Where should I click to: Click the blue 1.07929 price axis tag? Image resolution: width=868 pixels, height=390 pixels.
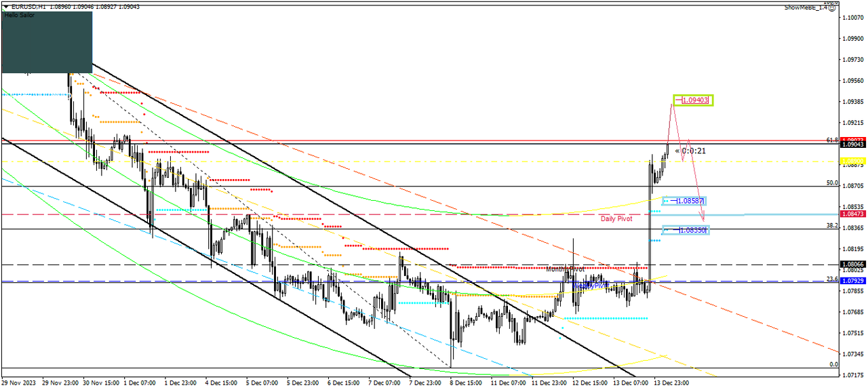pos(852,280)
